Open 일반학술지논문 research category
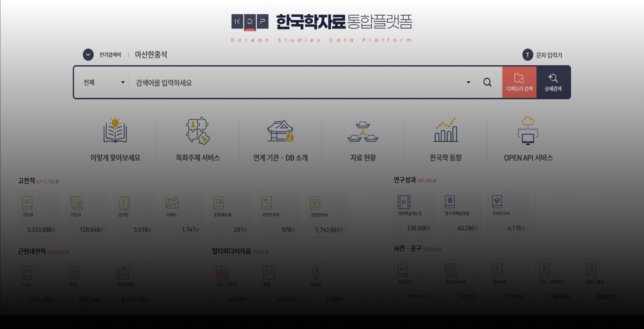 coord(414,213)
